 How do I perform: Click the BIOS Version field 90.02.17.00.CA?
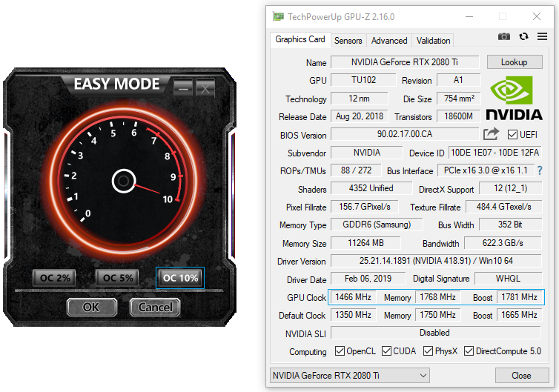click(x=405, y=134)
